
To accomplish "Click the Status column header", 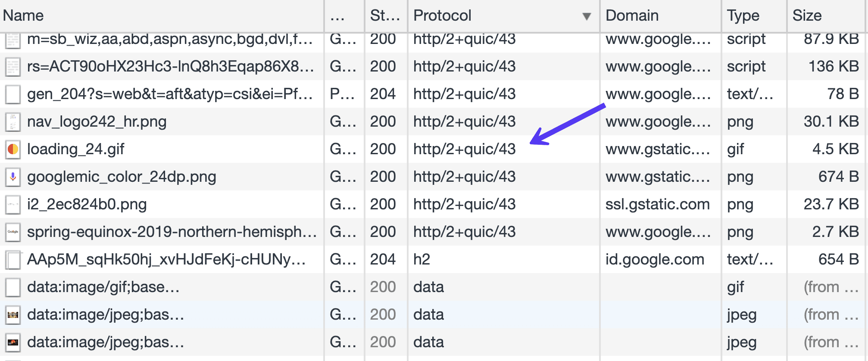I will (384, 16).
